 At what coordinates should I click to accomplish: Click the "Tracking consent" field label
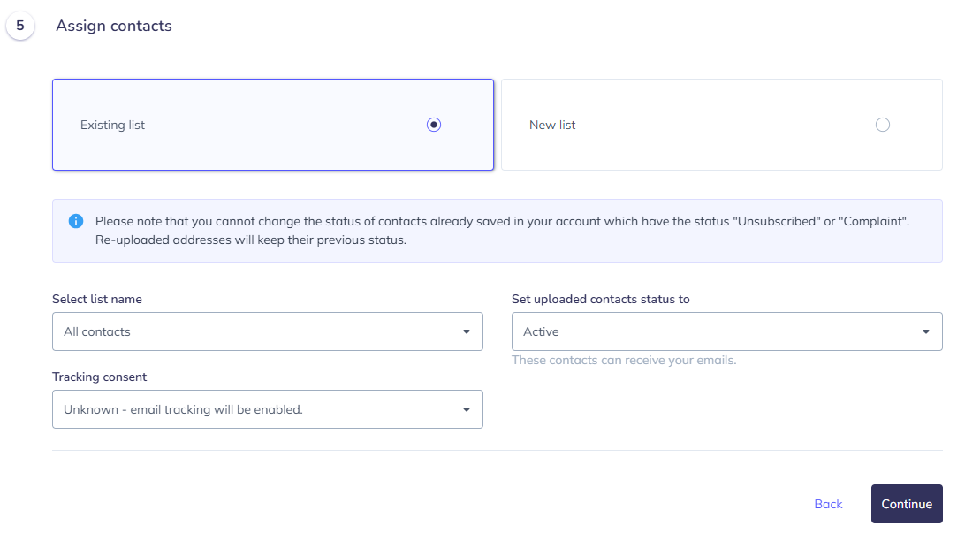[100, 377]
